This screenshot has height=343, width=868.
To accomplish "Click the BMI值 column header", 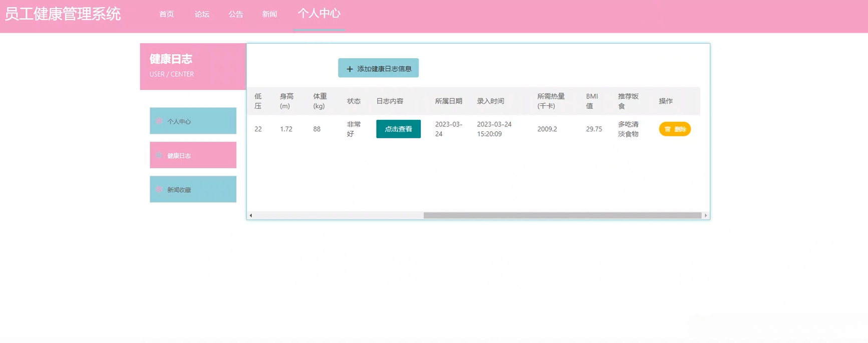I will [x=592, y=101].
